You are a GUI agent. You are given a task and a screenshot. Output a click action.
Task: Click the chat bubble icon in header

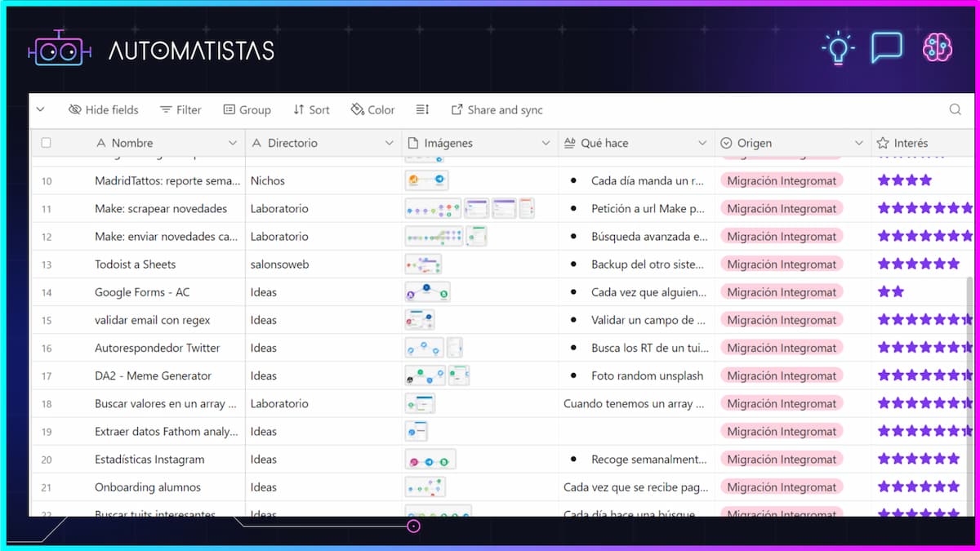886,47
